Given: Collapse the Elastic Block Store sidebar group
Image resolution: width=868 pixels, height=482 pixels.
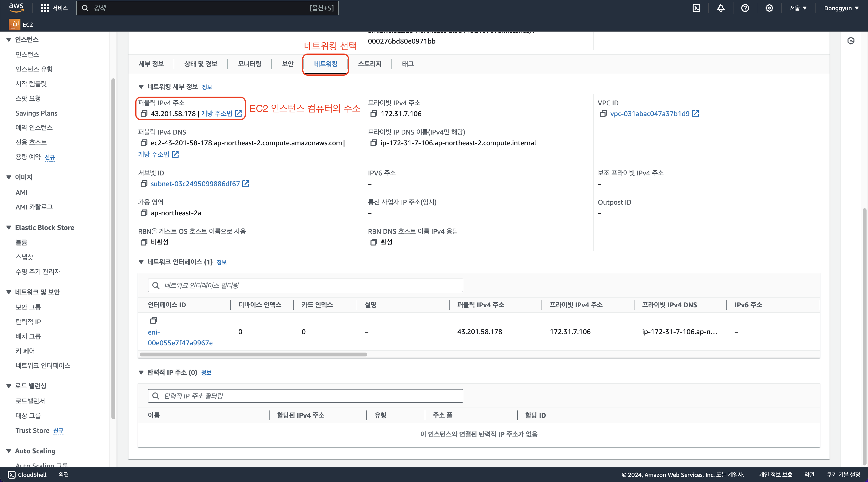Looking at the screenshot, I should pos(9,227).
